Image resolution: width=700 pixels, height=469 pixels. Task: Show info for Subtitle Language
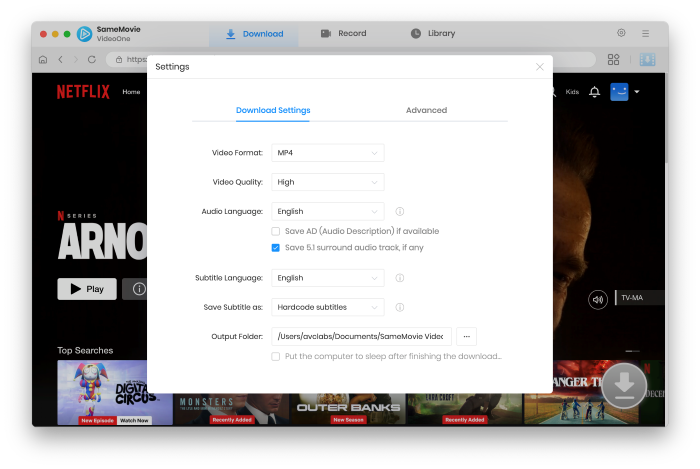(x=400, y=278)
